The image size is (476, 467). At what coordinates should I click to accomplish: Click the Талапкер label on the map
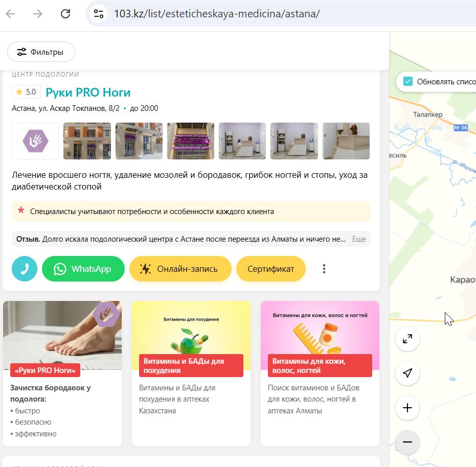click(428, 114)
